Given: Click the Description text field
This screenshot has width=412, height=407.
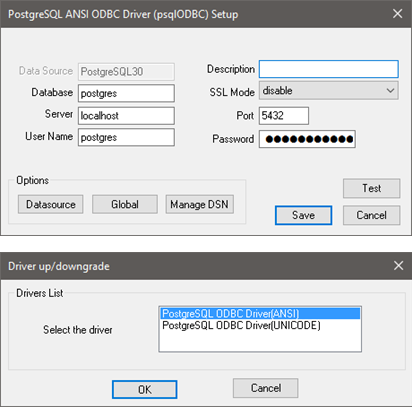Looking at the screenshot, I should click(328, 69).
